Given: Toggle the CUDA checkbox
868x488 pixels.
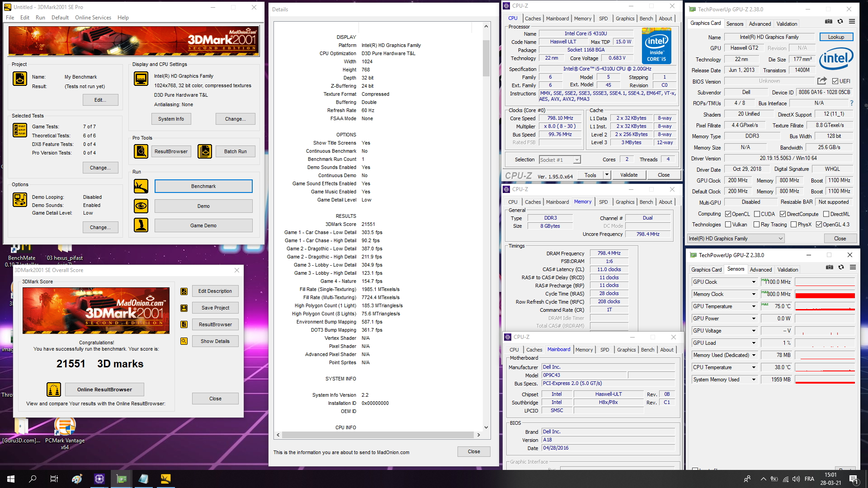Looking at the screenshot, I should 756,214.
